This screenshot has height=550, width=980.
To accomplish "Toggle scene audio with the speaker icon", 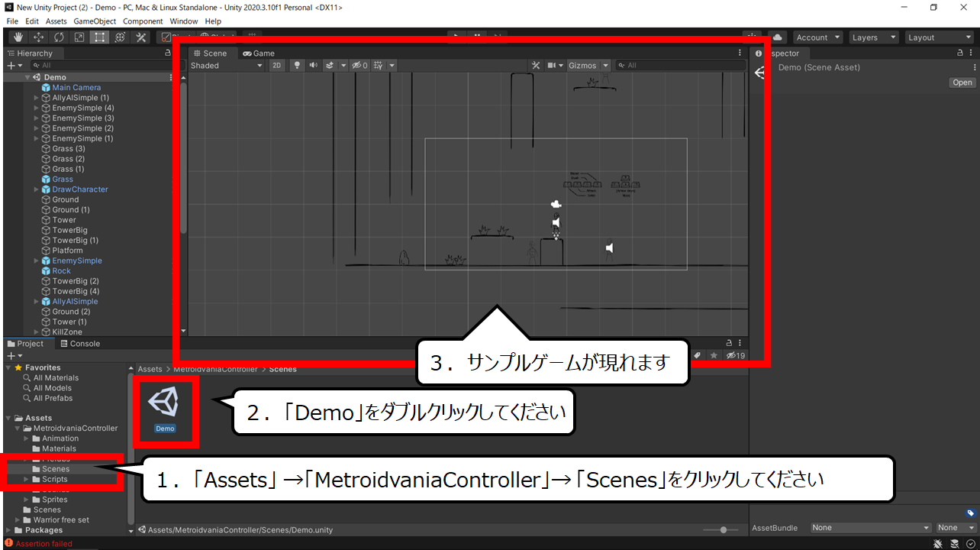I will pyautogui.click(x=313, y=66).
